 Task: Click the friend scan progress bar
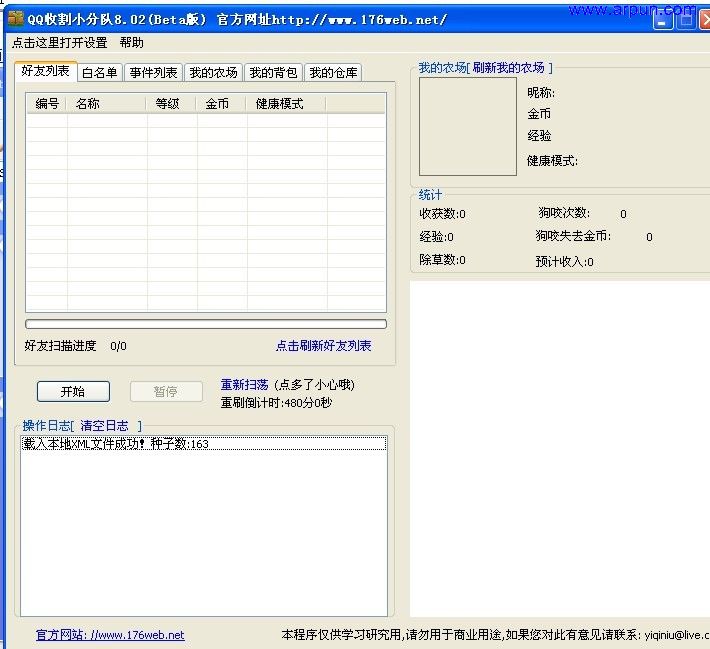point(206,324)
